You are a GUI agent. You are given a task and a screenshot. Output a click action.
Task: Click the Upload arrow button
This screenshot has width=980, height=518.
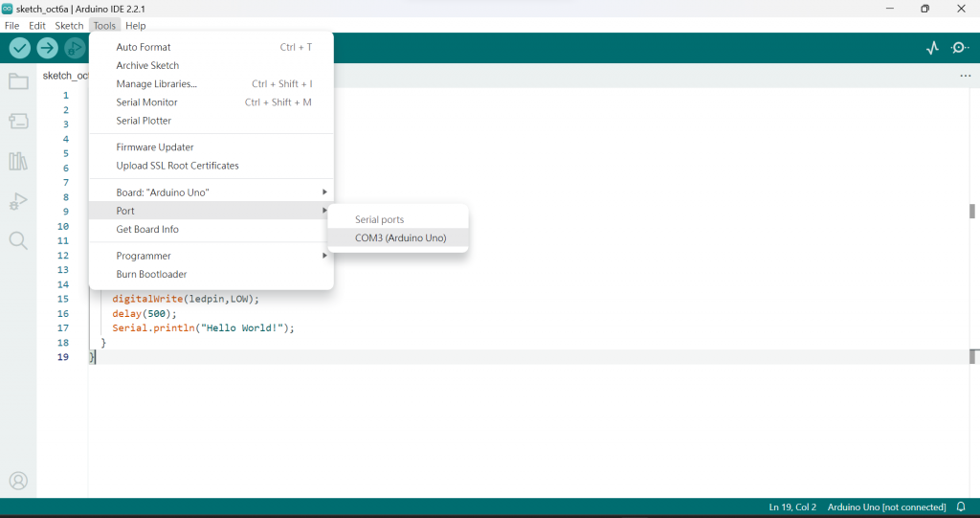click(47, 48)
